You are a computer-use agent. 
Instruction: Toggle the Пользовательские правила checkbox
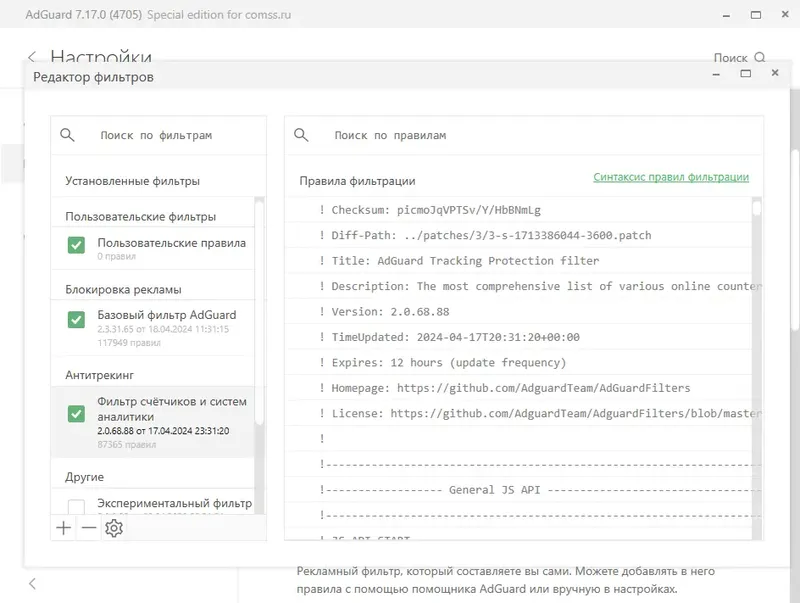pos(76,245)
